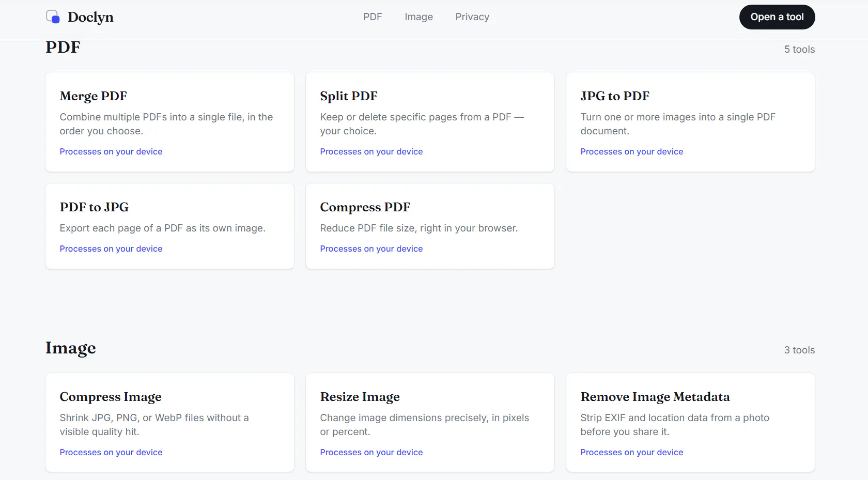Click the Image section heading
The width and height of the screenshot is (868, 480).
tap(71, 348)
